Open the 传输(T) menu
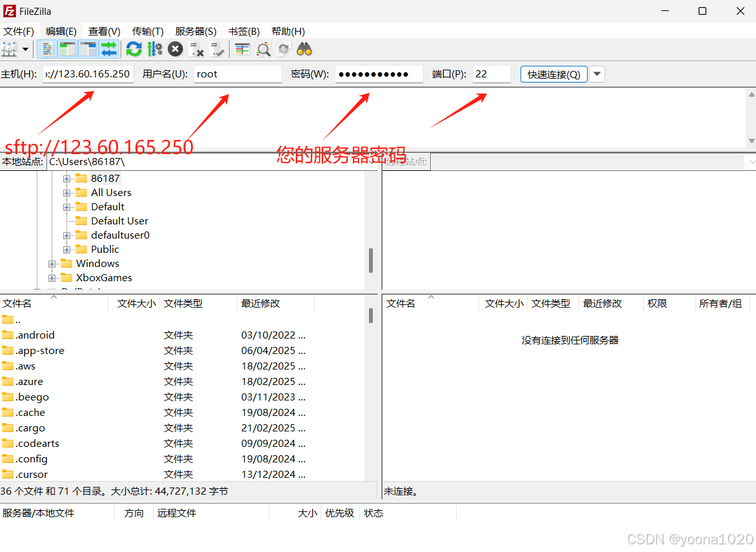 click(148, 32)
